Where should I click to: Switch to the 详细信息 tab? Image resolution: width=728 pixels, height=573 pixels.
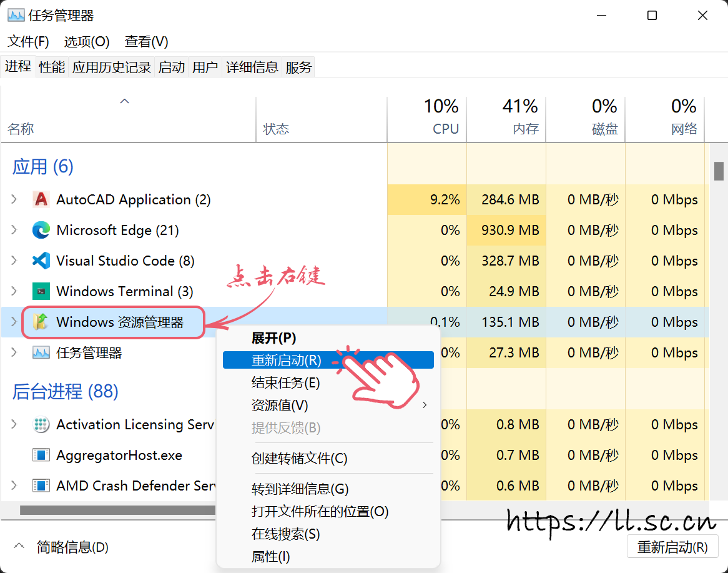(x=252, y=67)
